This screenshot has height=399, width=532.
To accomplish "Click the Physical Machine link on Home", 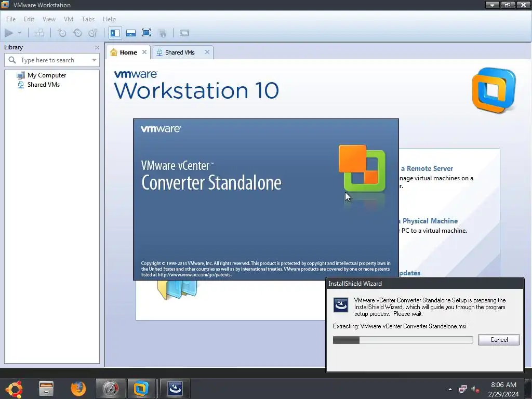I will 428,221.
